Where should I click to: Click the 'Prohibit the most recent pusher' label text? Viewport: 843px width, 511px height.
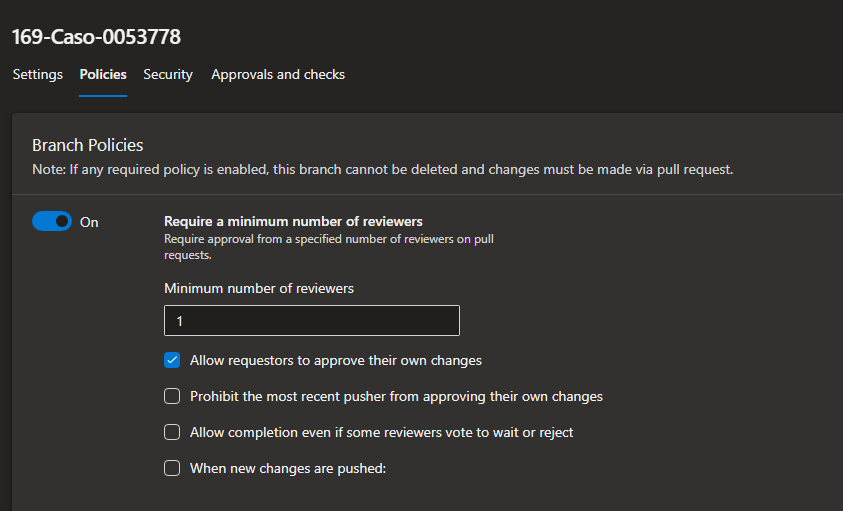coord(396,396)
